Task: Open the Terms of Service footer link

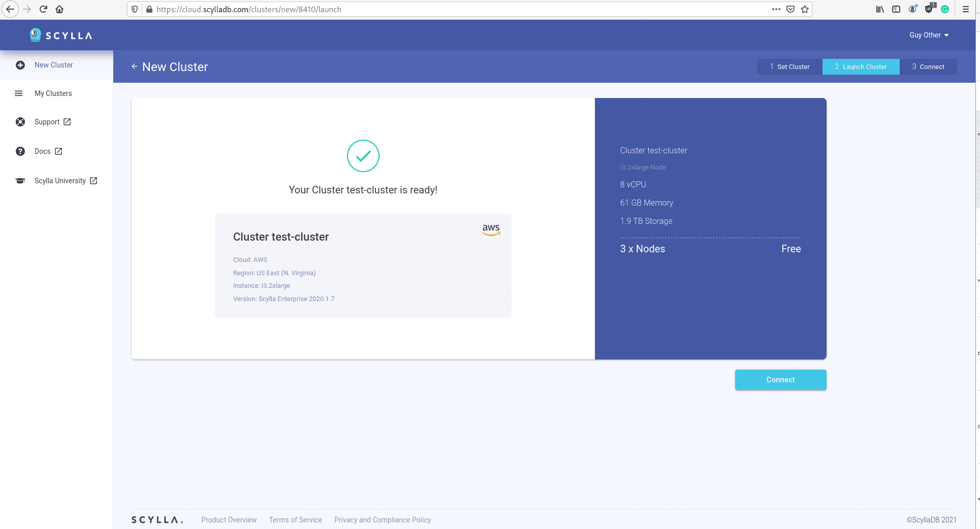Action: (x=296, y=520)
